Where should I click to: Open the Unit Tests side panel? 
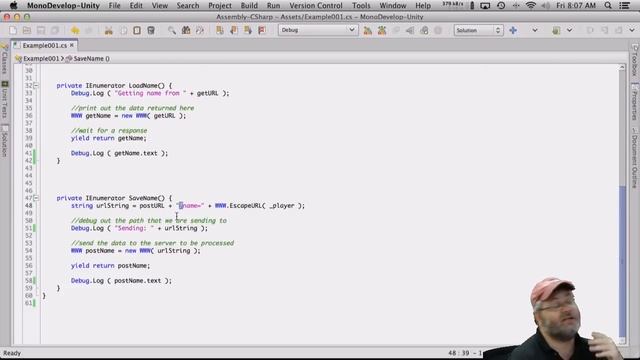pyautogui.click(x=4, y=101)
